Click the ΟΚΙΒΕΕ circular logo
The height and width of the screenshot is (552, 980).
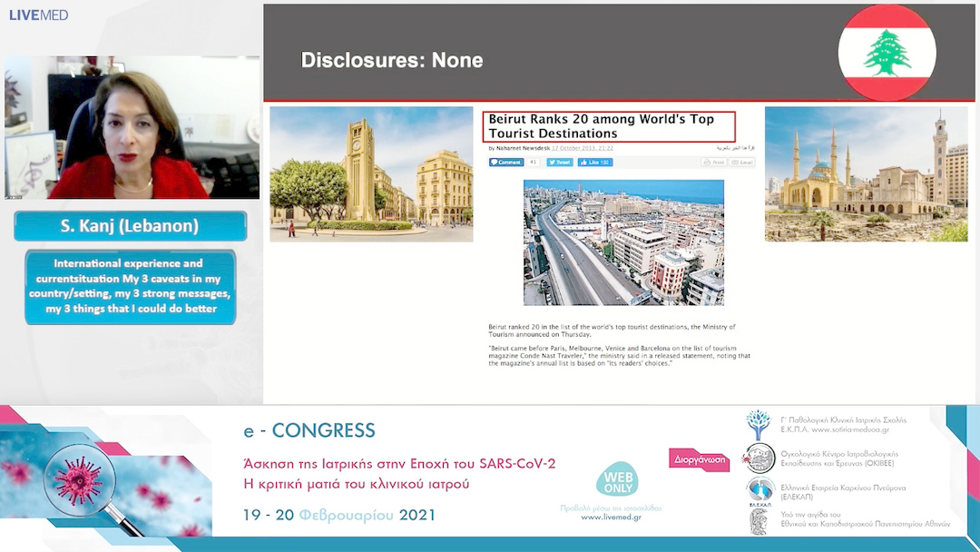(x=759, y=458)
